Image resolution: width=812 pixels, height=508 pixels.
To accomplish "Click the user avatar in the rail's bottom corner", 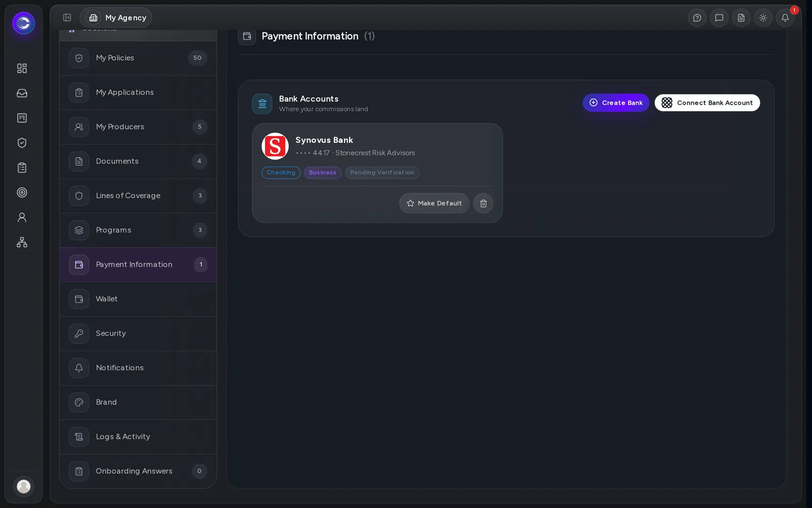I will [23, 486].
